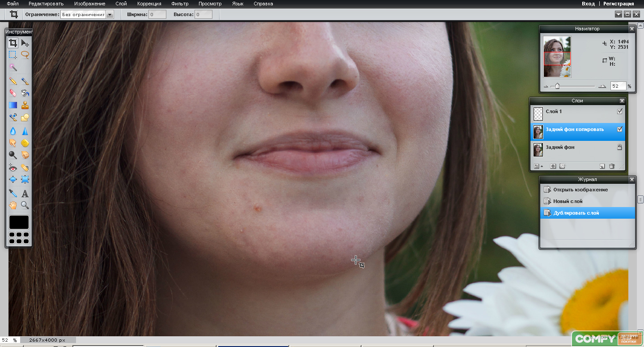Click the lock icon on Задний фон layer
This screenshot has width=644, height=347.
[619, 147]
